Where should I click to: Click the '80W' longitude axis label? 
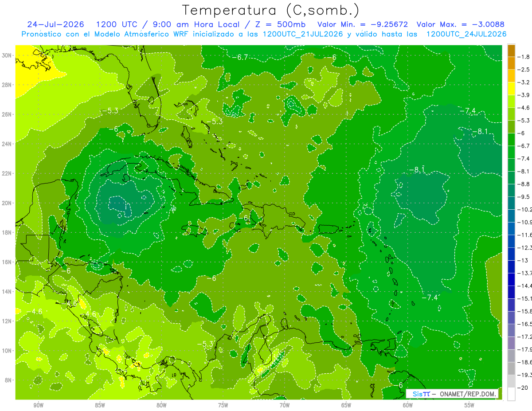(161, 405)
